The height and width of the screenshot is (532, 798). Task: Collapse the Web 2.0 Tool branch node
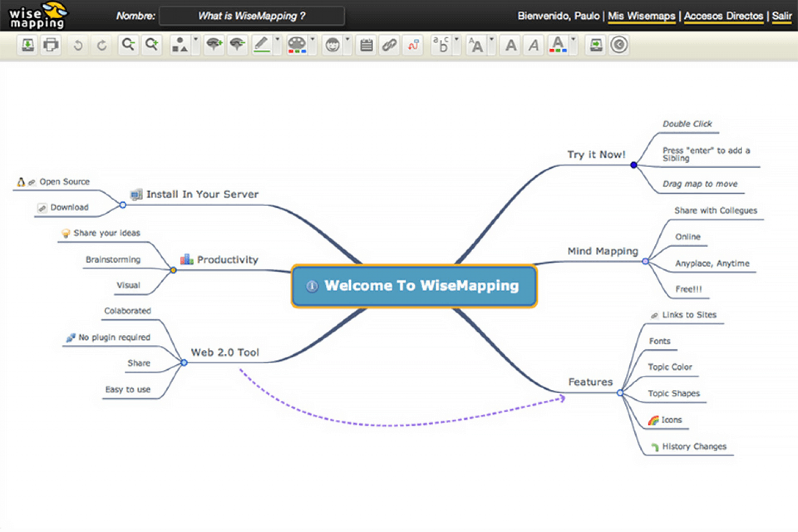pyautogui.click(x=184, y=362)
